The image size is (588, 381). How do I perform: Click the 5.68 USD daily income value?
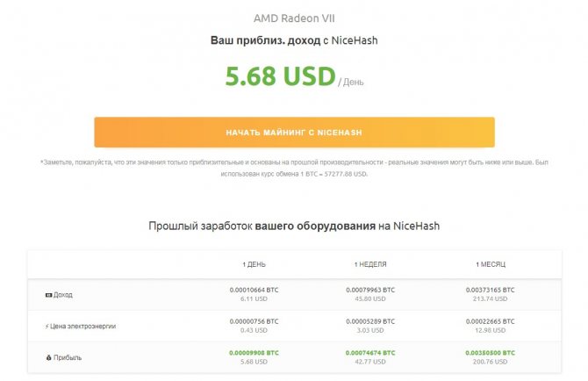(280, 76)
